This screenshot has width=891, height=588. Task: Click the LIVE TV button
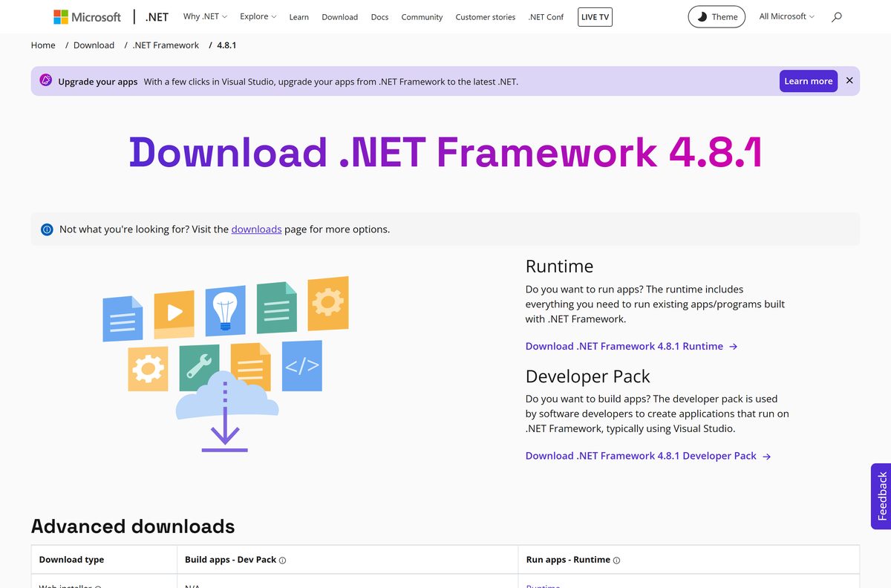595,16
